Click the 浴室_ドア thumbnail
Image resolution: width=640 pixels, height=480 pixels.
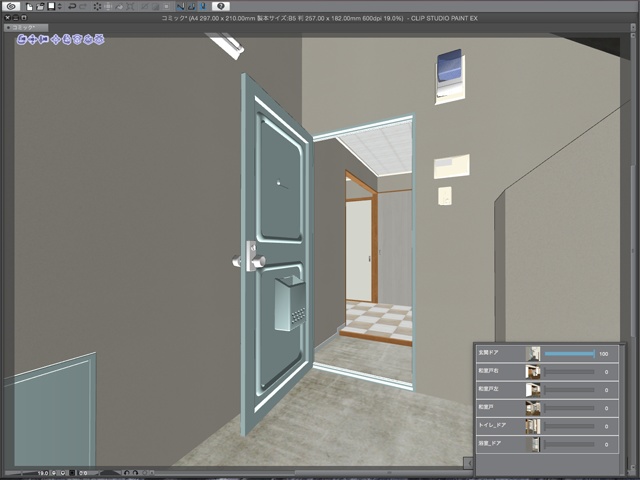[533, 444]
